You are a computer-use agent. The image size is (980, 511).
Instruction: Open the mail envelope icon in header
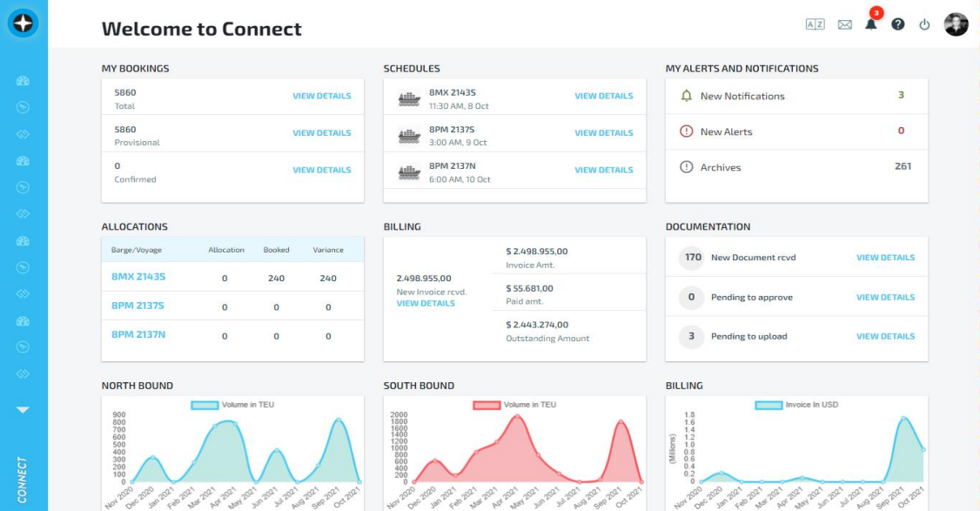coord(844,24)
